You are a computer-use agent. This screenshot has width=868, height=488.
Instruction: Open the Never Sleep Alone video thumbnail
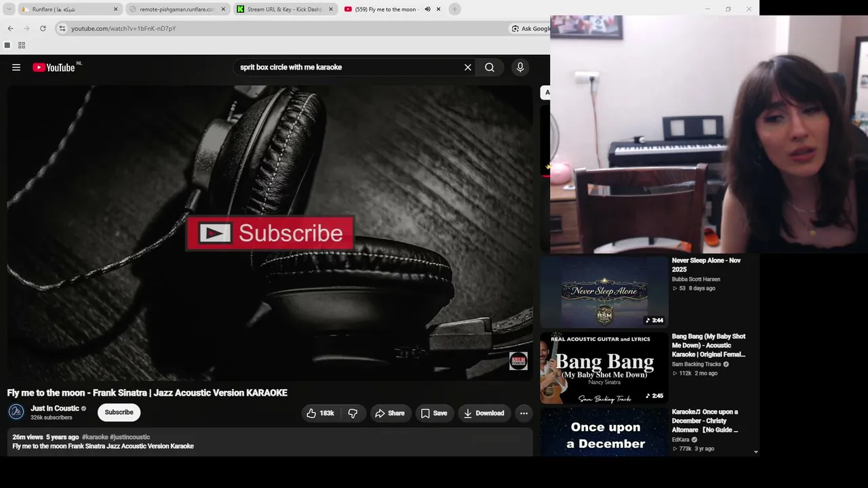tap(604, 292)
